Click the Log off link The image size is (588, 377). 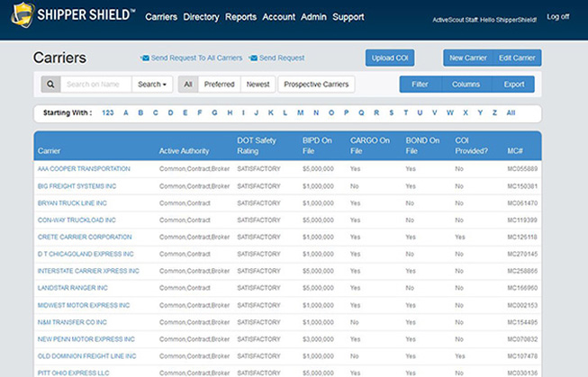557,16
